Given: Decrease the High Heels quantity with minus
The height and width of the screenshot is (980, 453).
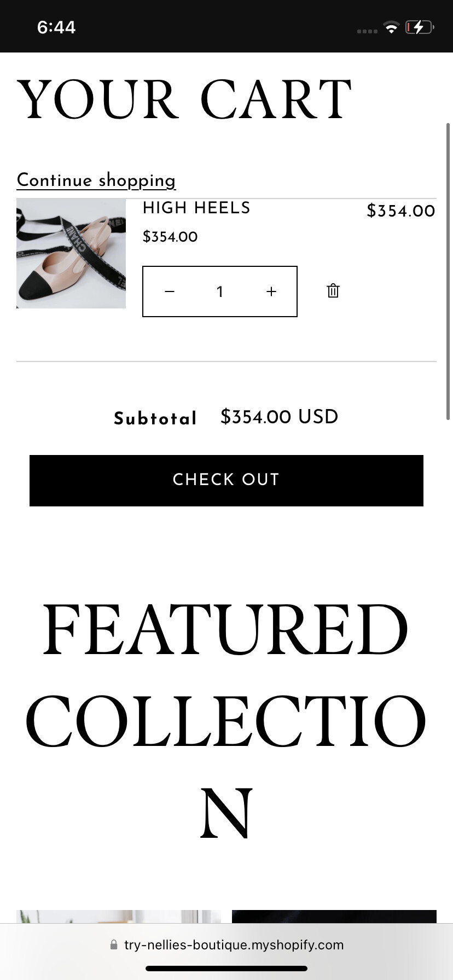Looking at the screenshot, I should pos(170,291).
